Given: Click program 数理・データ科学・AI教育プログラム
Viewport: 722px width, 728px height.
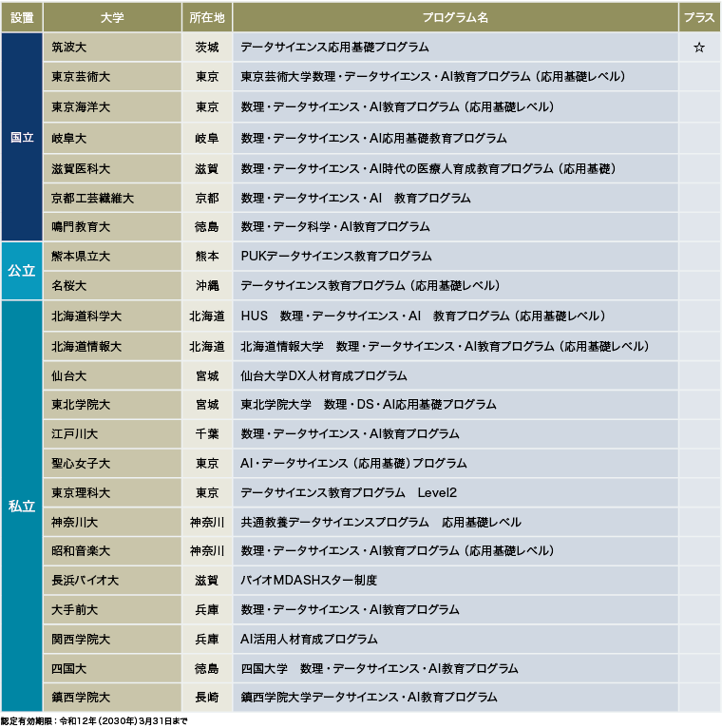Looking at the screenshot, I should coord(335,227).
